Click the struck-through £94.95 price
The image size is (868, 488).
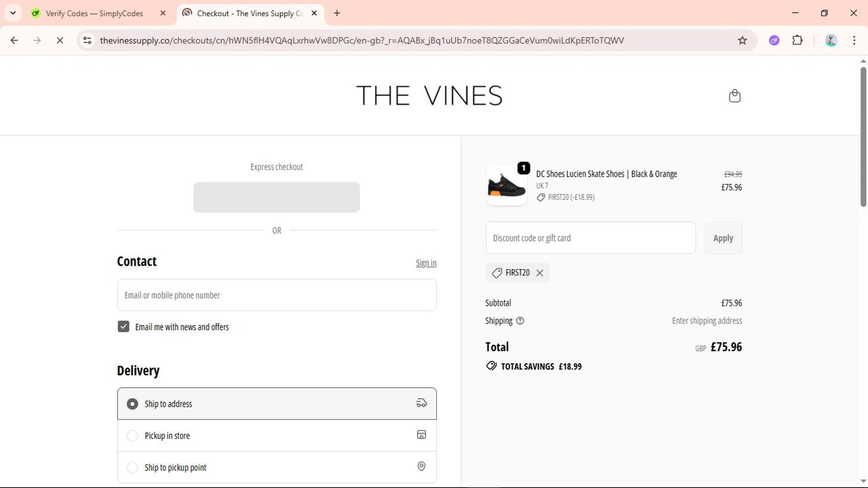[x=733, y=174]
